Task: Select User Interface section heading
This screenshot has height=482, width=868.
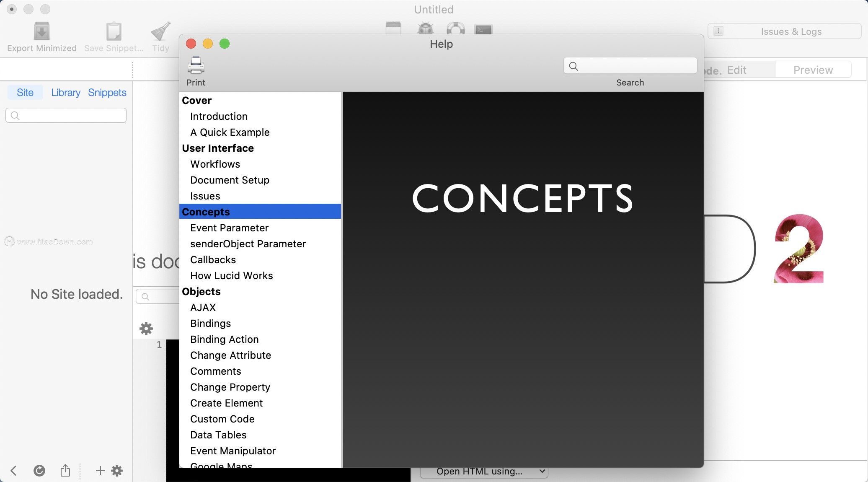Action: pos(218,148)
